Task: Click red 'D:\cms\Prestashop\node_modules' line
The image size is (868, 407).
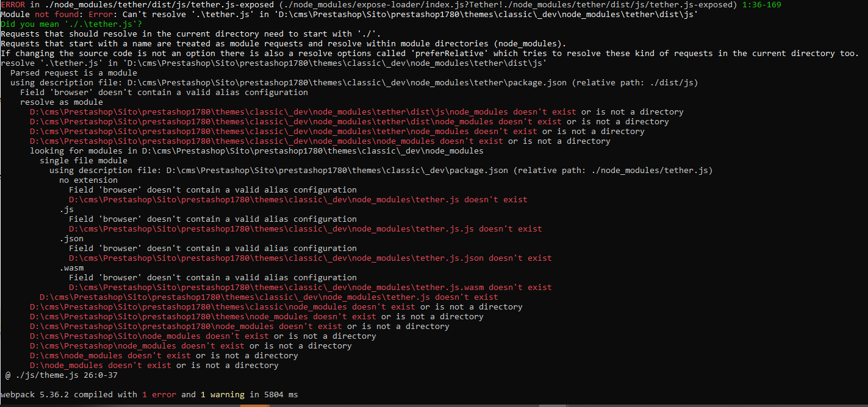Action: (x=191, y=345)
